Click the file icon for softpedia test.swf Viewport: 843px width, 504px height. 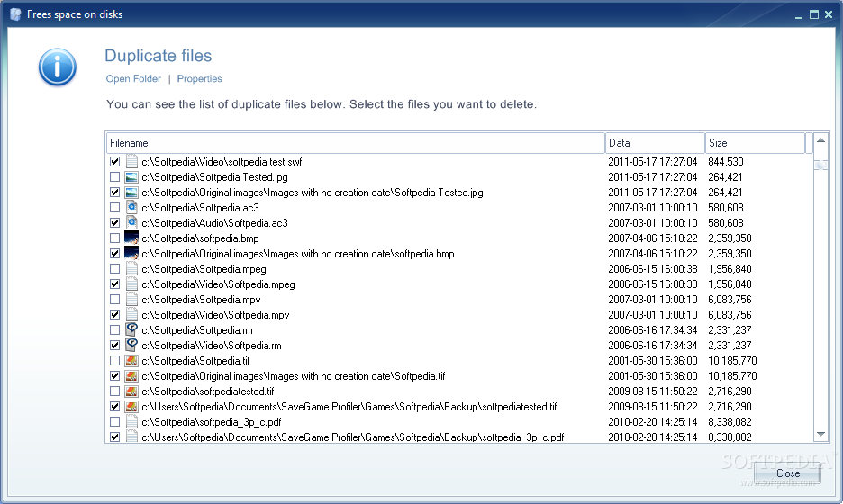131,161
